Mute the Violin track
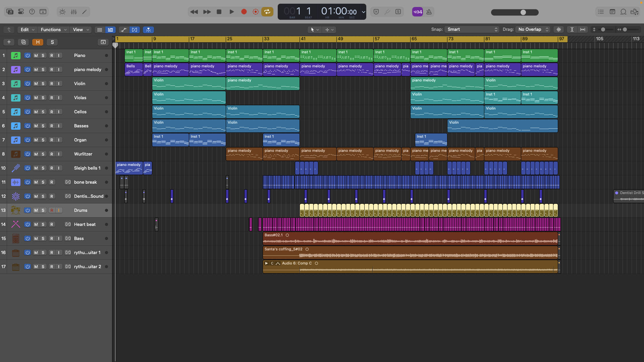 tap(36, 84)
